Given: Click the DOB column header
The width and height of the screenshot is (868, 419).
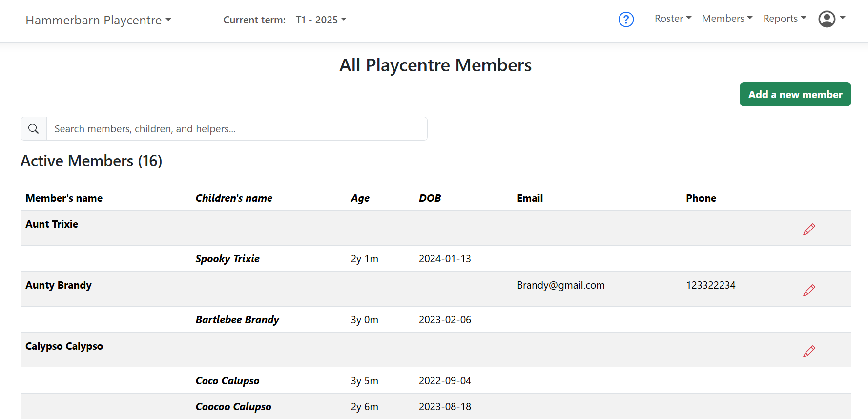Looking at the screenshot, I should 430,198.
